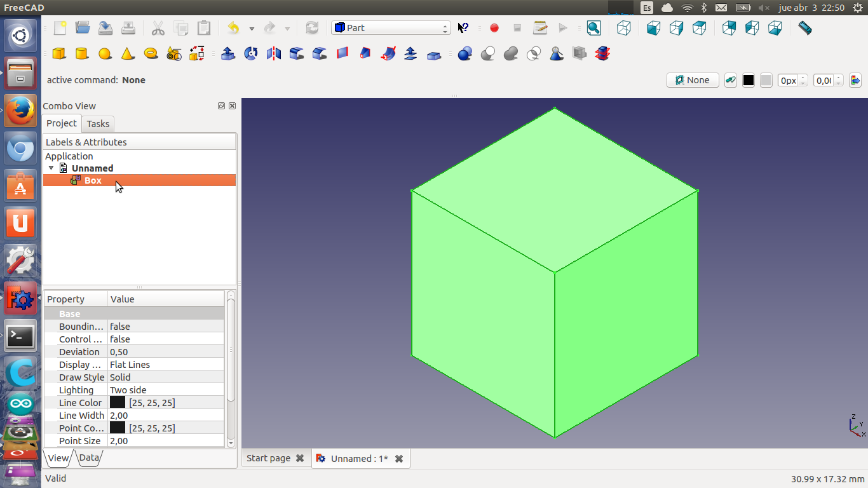Viewport: 868px width, 488px height.
Task: Click the None working plane button
Action: coord(692,80)
